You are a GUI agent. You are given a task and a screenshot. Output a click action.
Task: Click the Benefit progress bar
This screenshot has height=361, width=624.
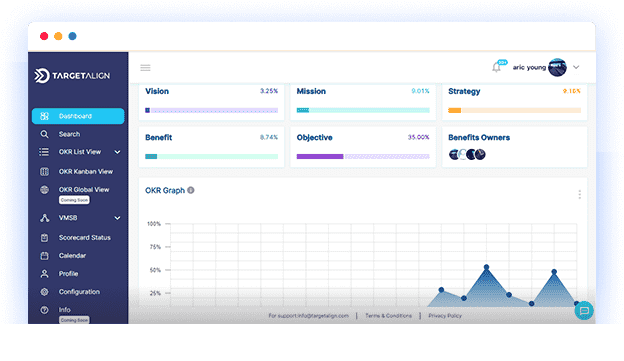pyautogui.click(x=211, y=156)
